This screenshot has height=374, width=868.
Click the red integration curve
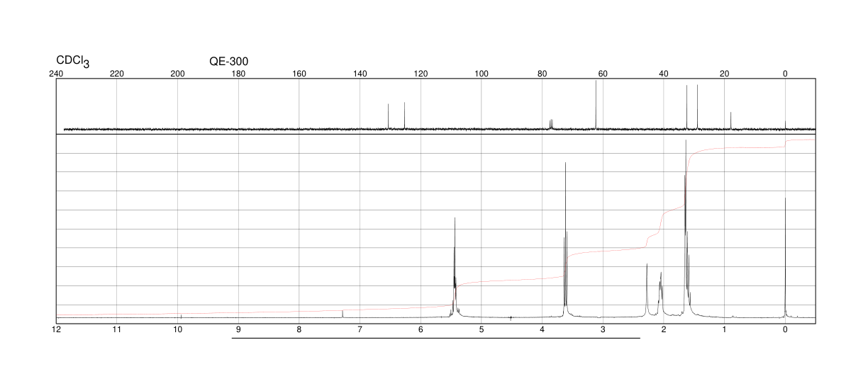pos(436,227)
